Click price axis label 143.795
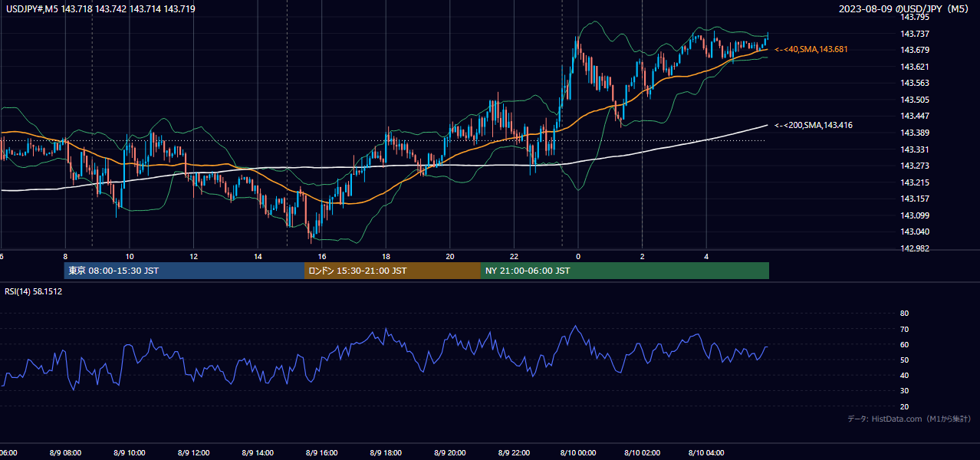 [x=915, y=17]
